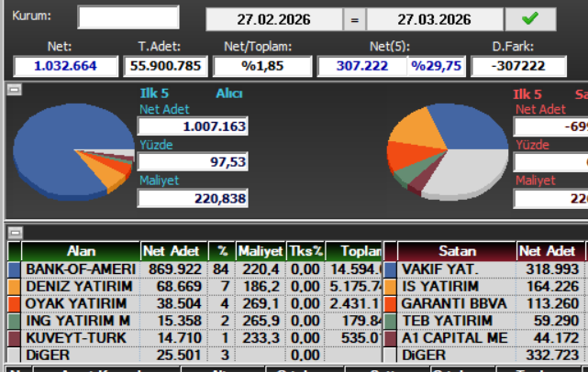Select the ING YATIRIM M buyer row
This screenshot has height=372, width=588.
(x=194, y=321)
